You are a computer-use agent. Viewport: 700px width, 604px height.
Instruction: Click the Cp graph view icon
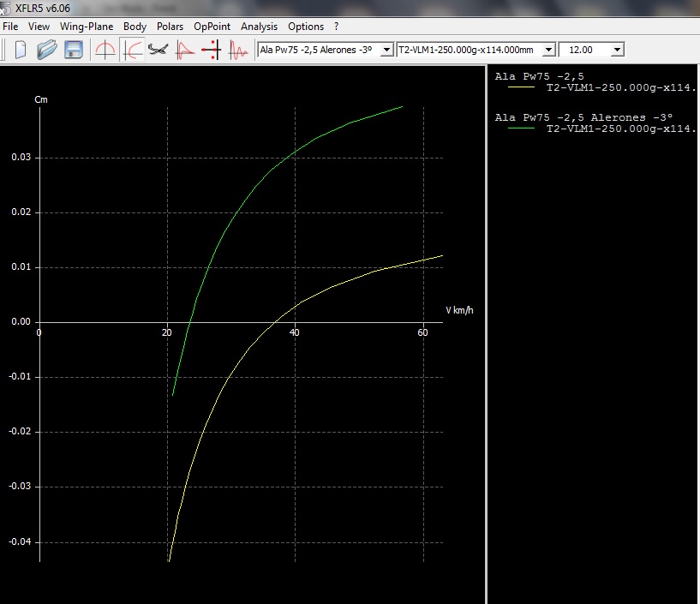point(185,50)
